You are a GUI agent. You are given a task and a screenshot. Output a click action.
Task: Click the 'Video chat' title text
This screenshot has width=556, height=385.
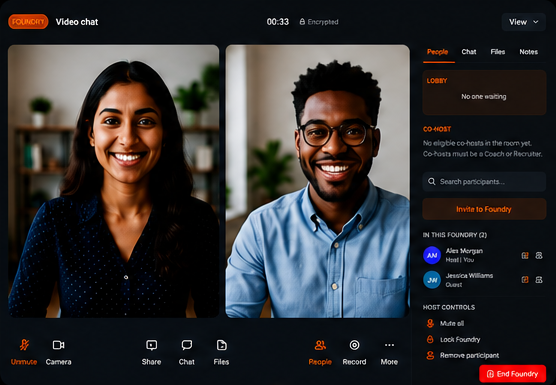click(x=77, y=22)
